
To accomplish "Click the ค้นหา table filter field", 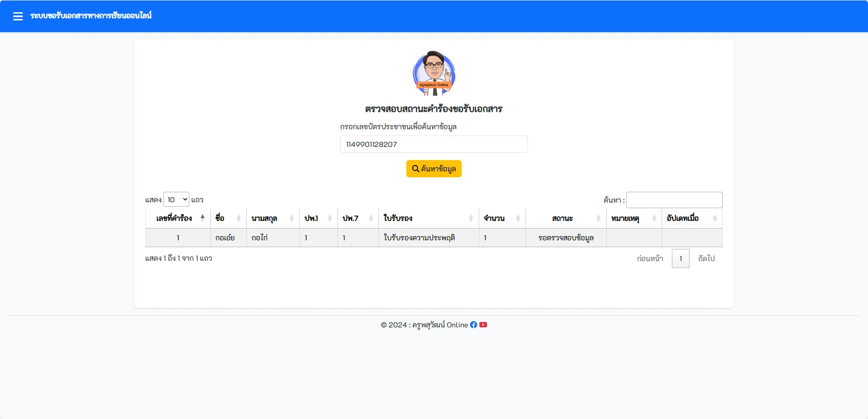I will [x=674, y=200].
